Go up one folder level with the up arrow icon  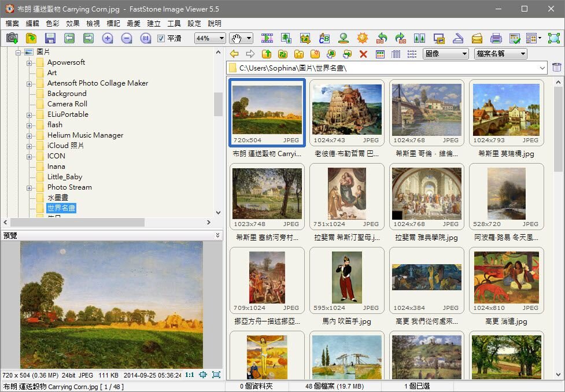coord(267,54)
